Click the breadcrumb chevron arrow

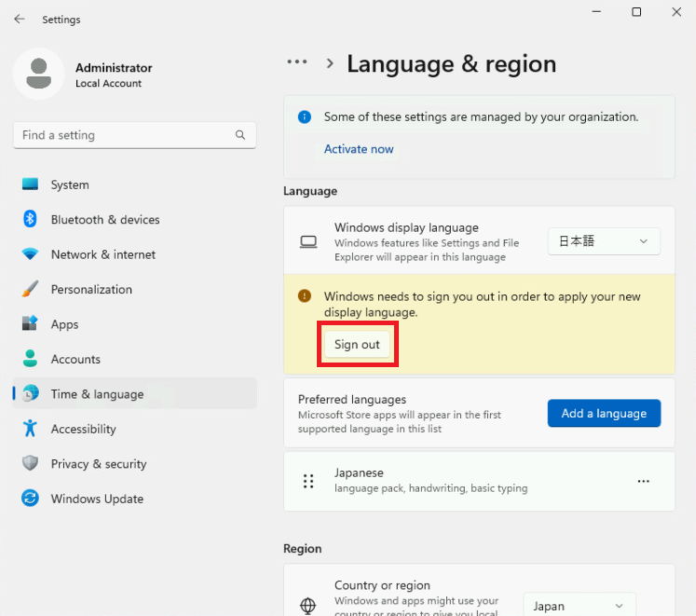tap(330, 63)
